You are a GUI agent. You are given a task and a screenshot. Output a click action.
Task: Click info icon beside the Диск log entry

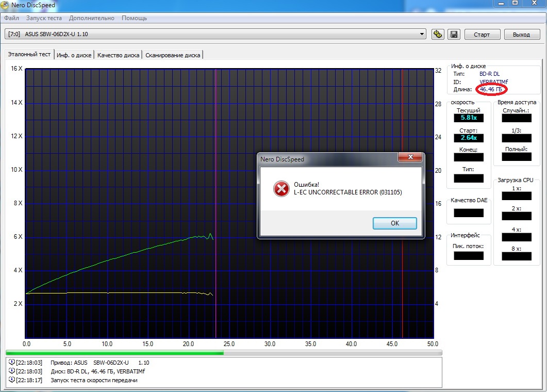[x=11, y=371]
